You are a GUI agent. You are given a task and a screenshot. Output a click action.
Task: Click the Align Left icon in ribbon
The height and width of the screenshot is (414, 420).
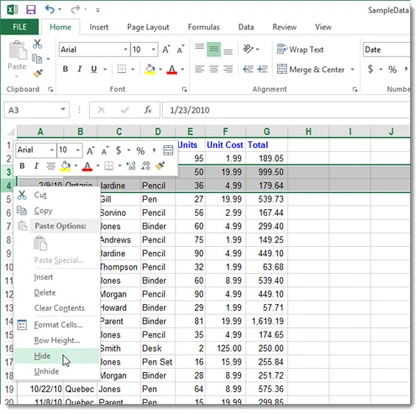tap(199, 69)
